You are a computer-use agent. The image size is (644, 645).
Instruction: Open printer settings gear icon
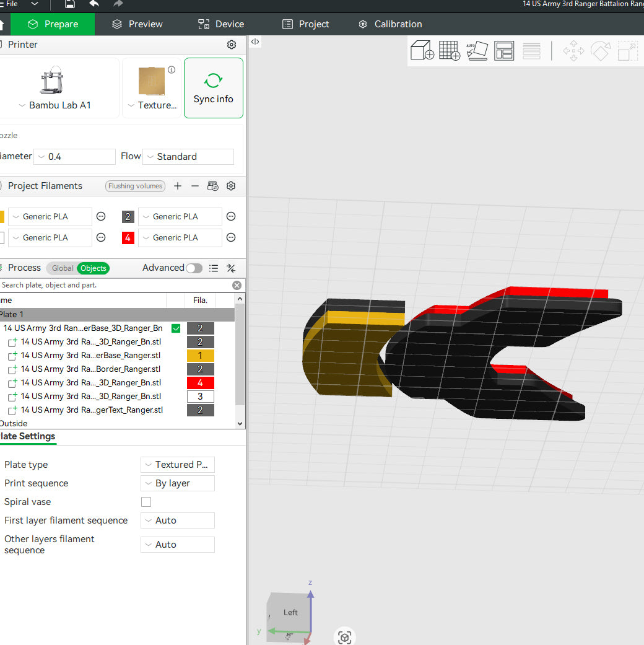click(232, 45)
